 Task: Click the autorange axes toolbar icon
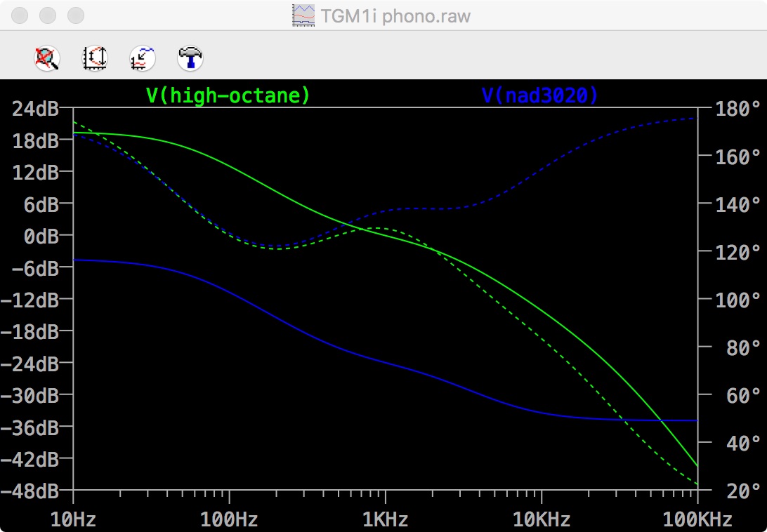[x=94, y=58]
